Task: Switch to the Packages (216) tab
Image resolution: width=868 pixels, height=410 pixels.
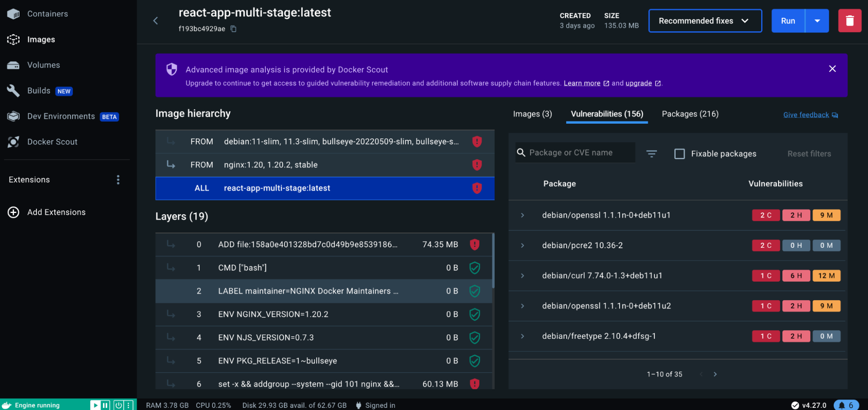Action: tap(690, 114)
